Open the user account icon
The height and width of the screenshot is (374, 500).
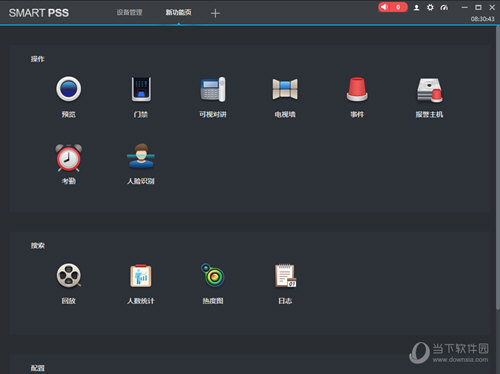click(x=416, y=7)
